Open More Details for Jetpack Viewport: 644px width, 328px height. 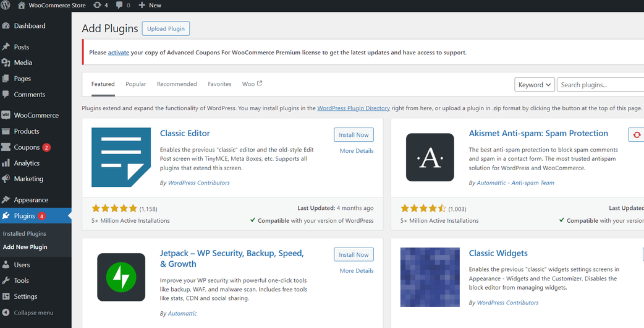click(x=356, y=271)
